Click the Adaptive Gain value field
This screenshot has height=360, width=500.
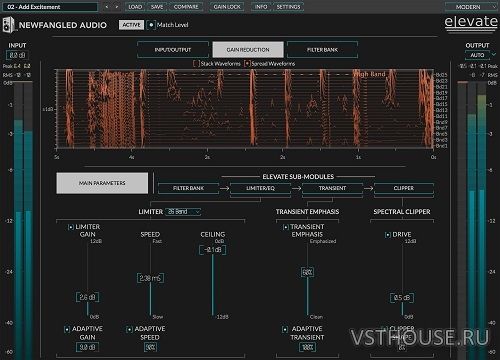[87, 347]
